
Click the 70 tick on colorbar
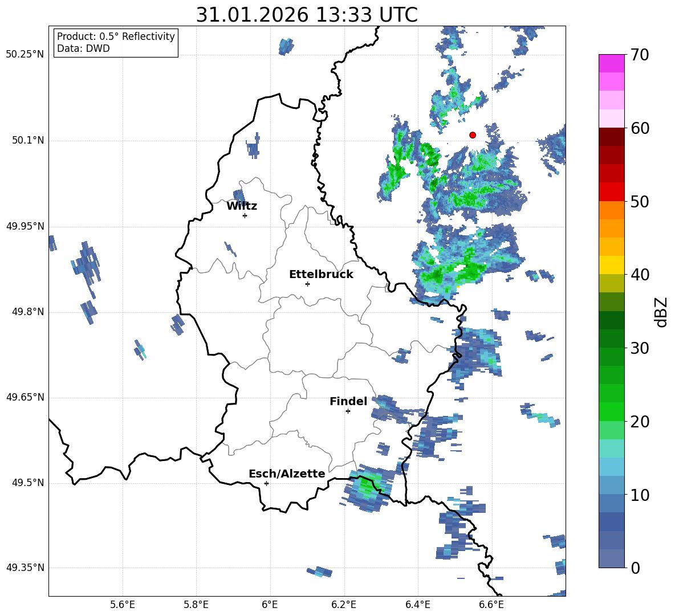[640, 55]
